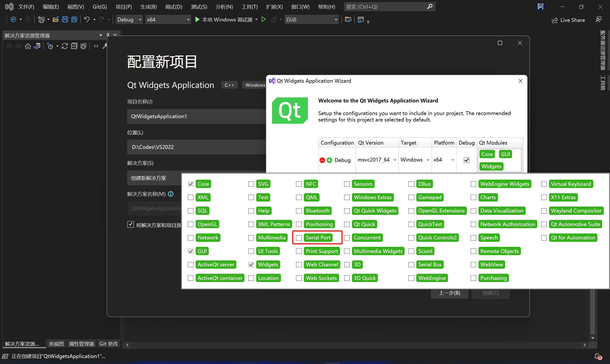Click the pending changes filter clock icon
This screenshot has height=364, width=610.
pos(50,46)
